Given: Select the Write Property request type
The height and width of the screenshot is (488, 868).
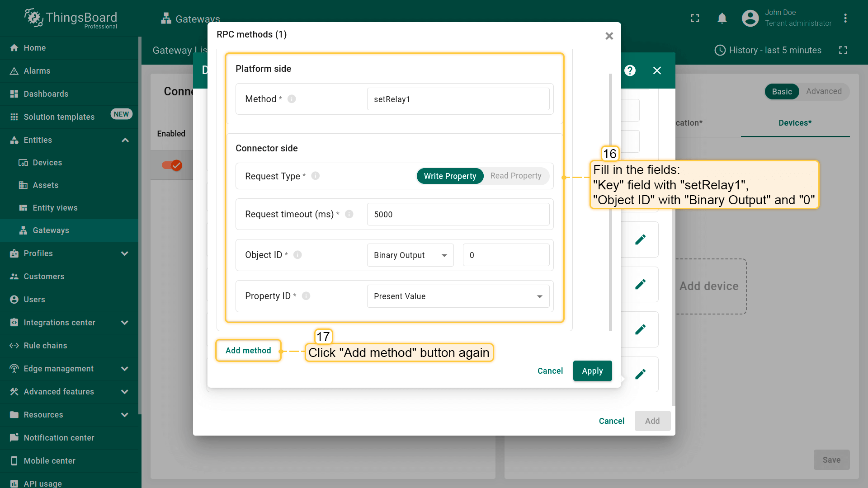Looking at the screenshot, I should (x=450, y=176).
